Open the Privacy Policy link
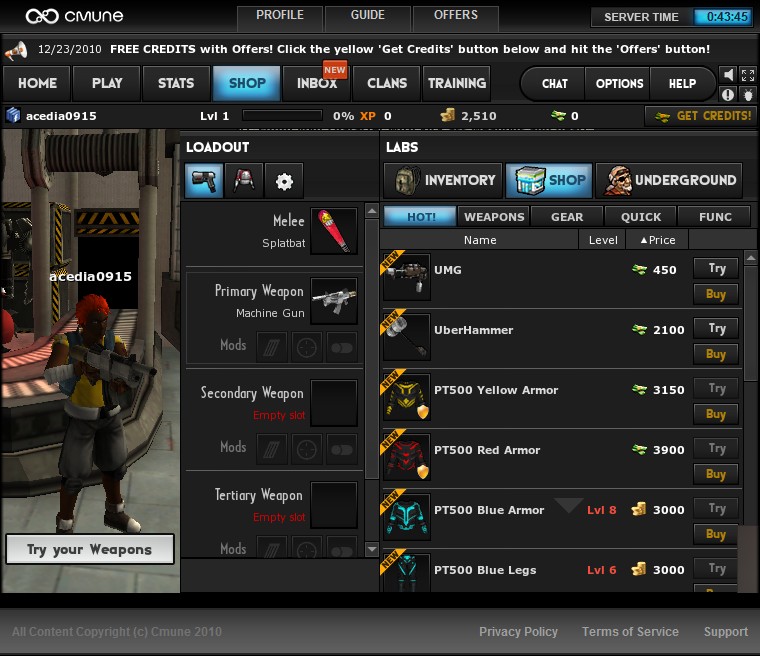Screen dimensions: 760x656 (518, 632)
